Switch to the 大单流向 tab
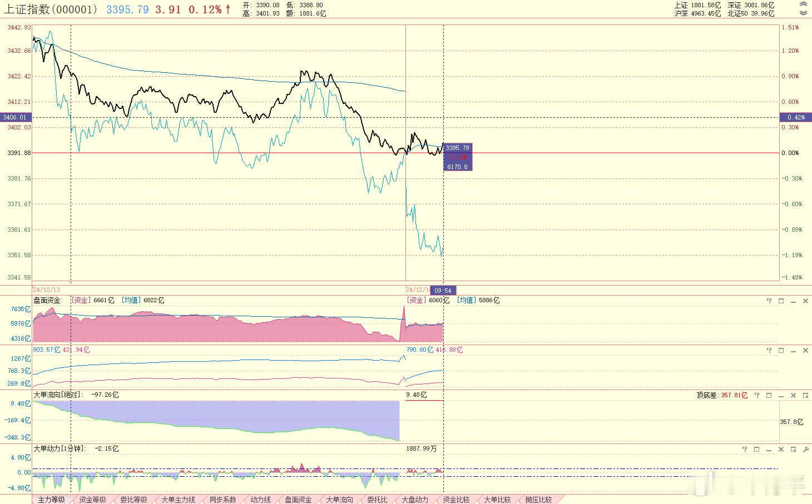Screen dimensions: 812x504 click(x=339, y=500)
